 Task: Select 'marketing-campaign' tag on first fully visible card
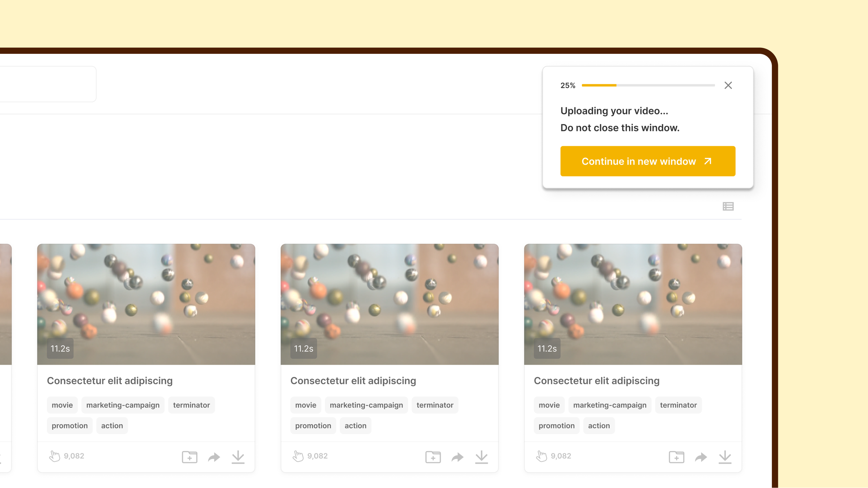[x=123, y=405]
